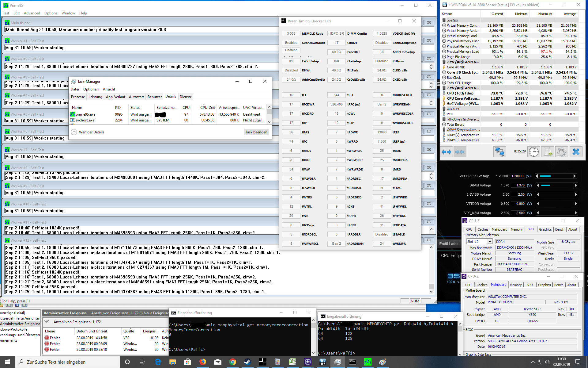Open the Advanced menu in Prime95

[32, 13]
